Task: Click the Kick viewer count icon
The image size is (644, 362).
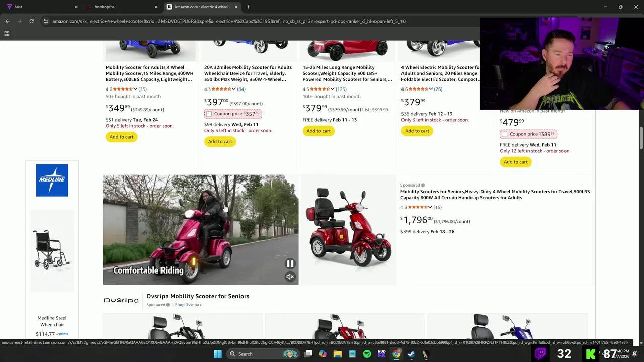Action: (591, 353)
